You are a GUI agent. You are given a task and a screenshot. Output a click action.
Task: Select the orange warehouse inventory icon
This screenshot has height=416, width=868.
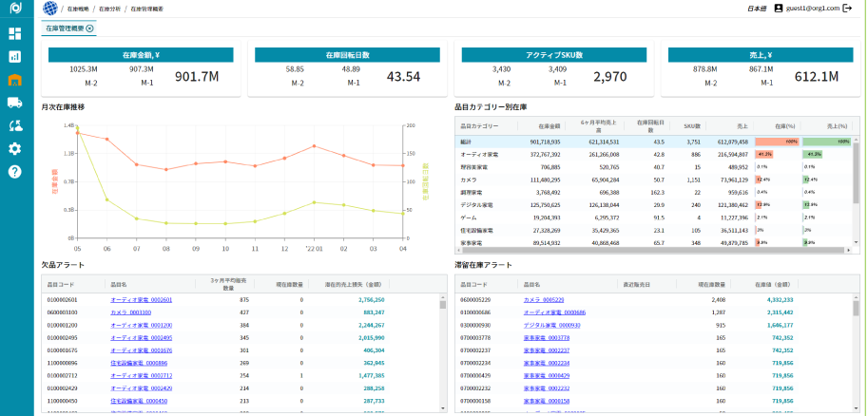pos(15,80)
